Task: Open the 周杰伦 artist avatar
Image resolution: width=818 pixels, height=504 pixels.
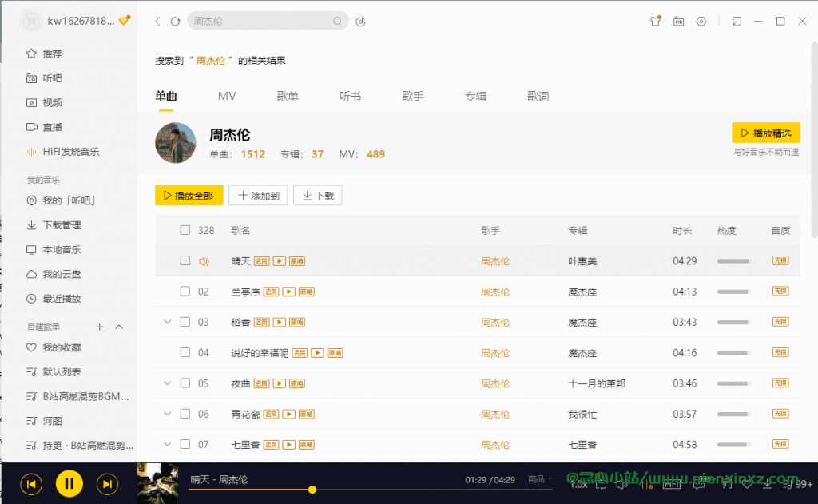Action: point(175,143)
